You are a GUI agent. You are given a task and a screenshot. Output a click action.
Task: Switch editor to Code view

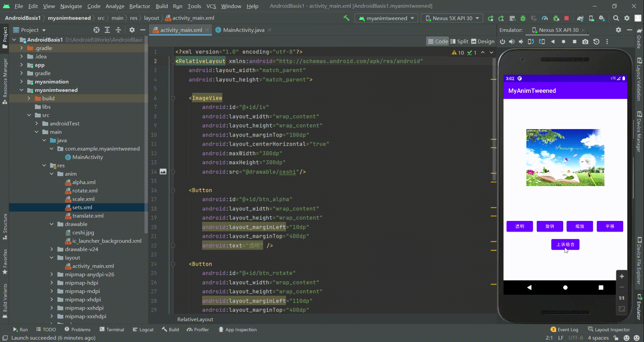coord(438,42)
